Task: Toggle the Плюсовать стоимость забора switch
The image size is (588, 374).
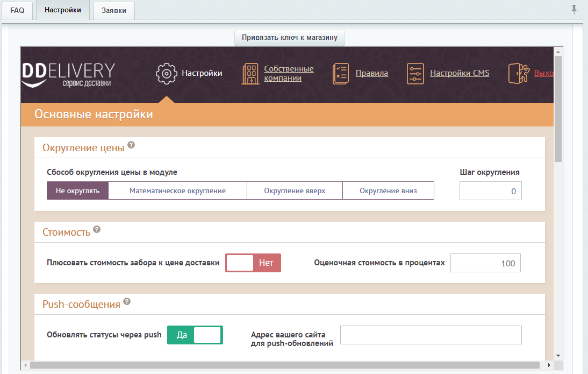Action: 253,263
